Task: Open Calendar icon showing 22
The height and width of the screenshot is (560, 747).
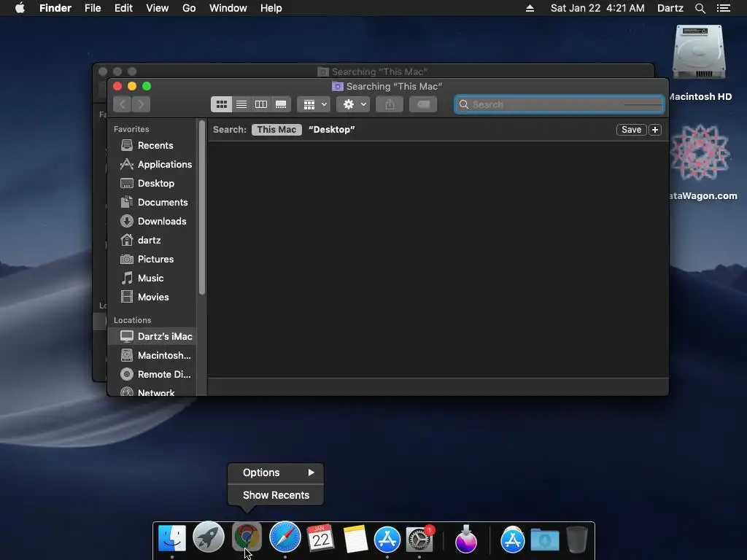Action: pos(321,538)
